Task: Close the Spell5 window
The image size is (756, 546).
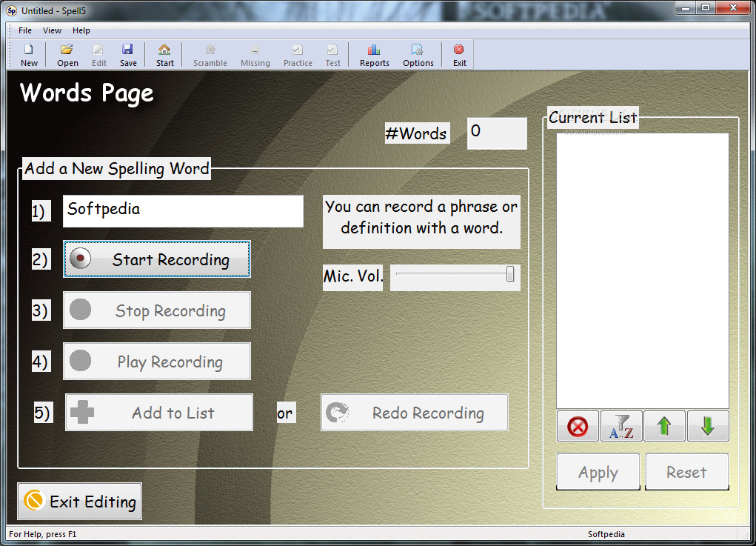Action: coord(733,8)
